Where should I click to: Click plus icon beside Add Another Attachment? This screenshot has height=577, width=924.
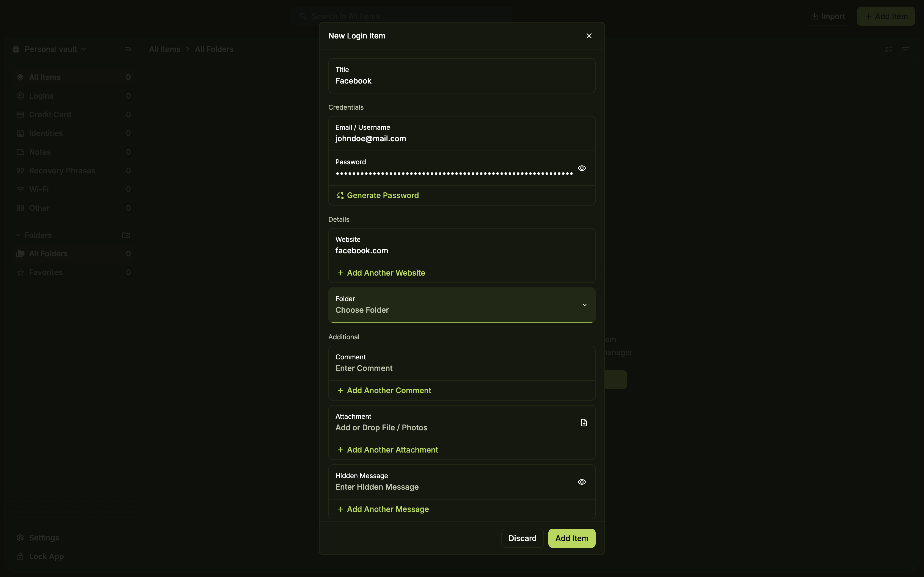(x=340, y=450)
